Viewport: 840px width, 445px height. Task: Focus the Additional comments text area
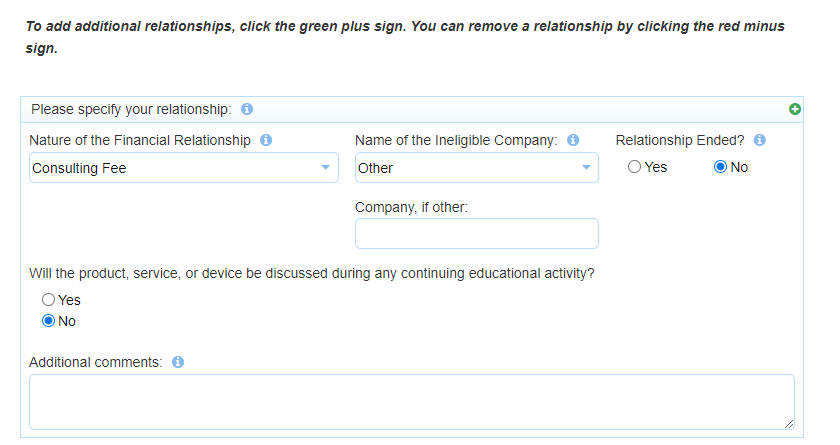coord(411,402)
